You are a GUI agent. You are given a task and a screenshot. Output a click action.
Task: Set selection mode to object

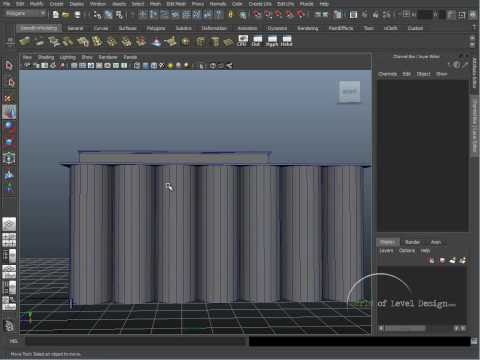(x=109, y=14)
